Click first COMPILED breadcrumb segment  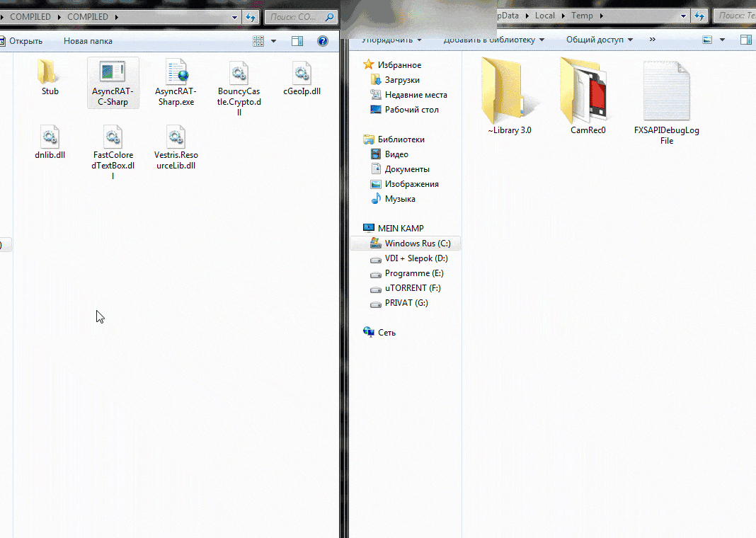coord(30,17)
